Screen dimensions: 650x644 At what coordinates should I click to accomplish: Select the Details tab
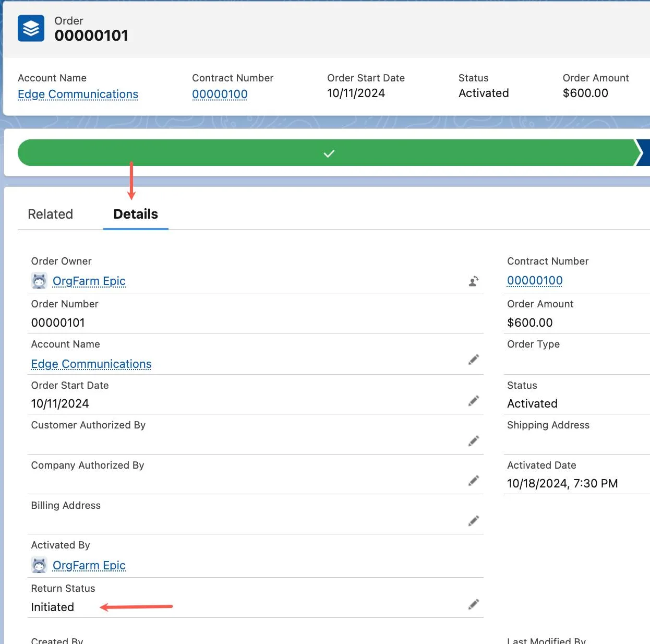(x=135, y=214)
